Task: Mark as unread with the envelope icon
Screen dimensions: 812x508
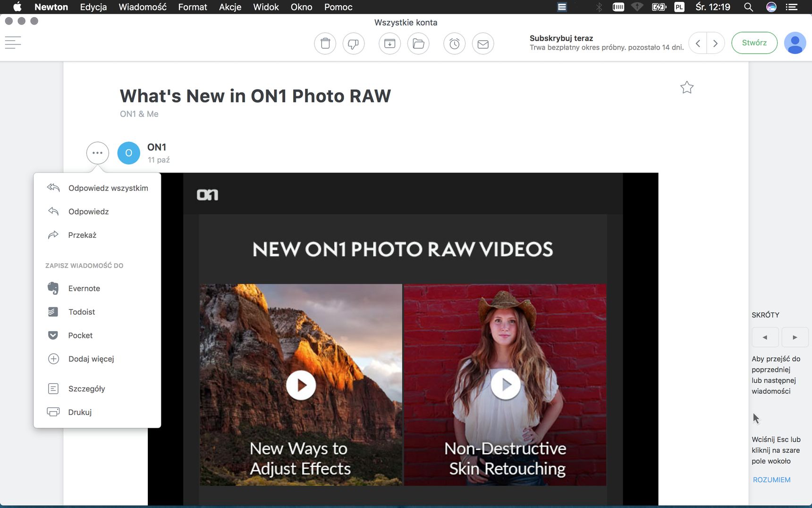Action: click(483, 43)
